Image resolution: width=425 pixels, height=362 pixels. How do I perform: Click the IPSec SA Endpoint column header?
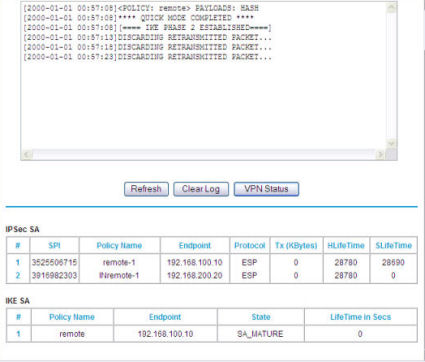pyautogui.click(x=195, y=246)
